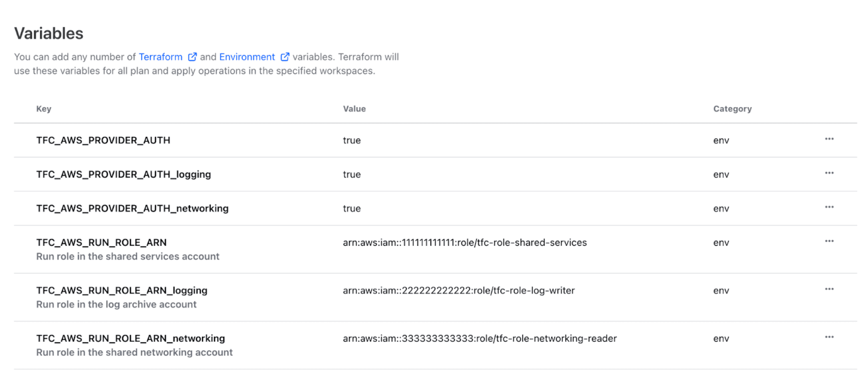This screenshot has width=868, height=392.
Task: Open ellipsis menu for TFC_AWS_RUN_ROLE_ARN_logging
Action: point(829,289)
